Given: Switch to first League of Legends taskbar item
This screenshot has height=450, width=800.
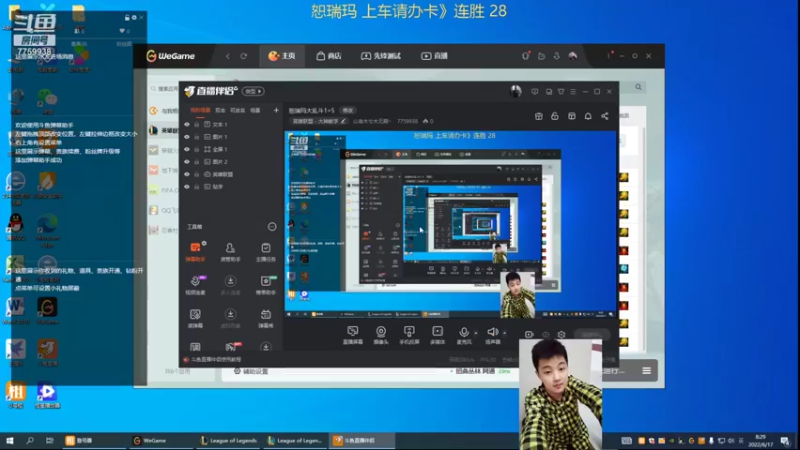Looking at the screenshot, I should point(228,440).
